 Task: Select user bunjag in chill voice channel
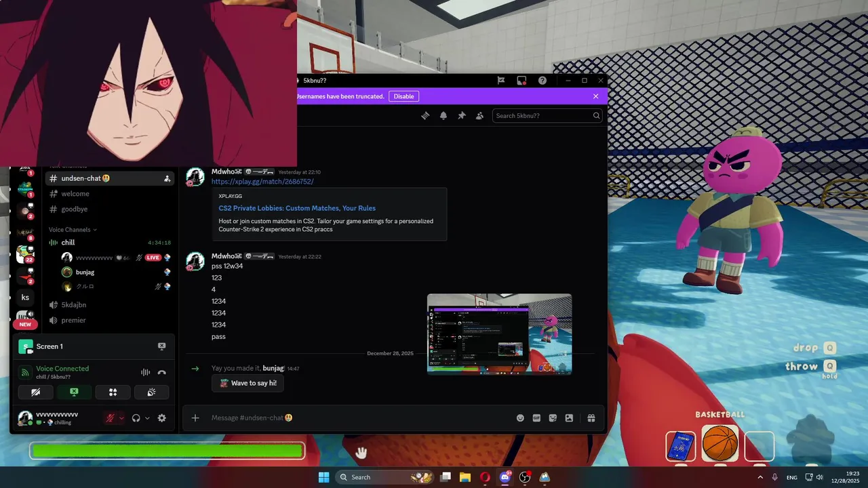tap(115, 272)
